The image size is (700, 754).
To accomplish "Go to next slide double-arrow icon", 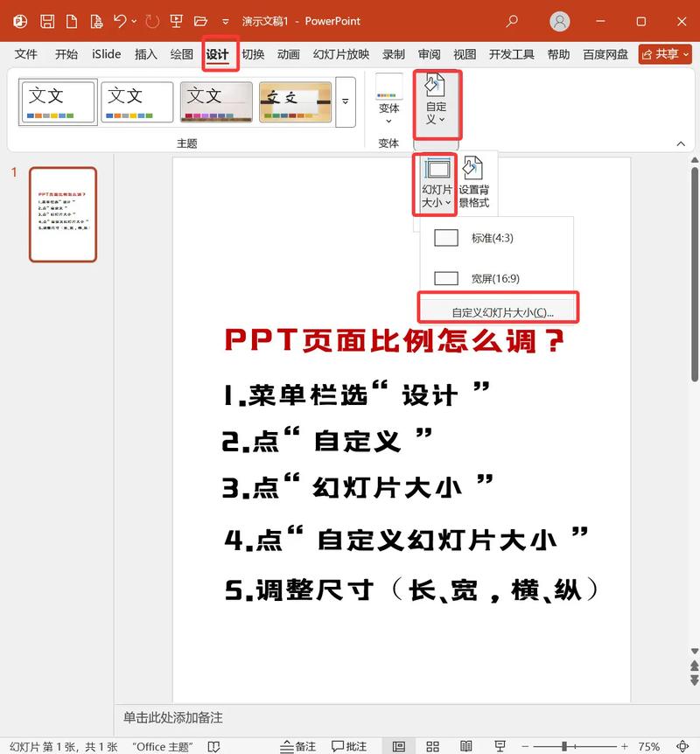I will (x=695, y=680).
